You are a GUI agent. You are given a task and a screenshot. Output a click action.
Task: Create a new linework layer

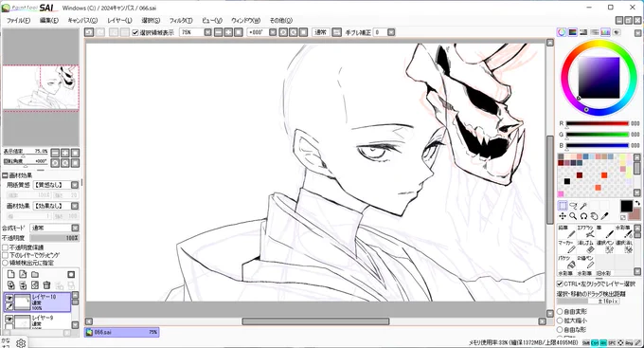tap(23, 274)
